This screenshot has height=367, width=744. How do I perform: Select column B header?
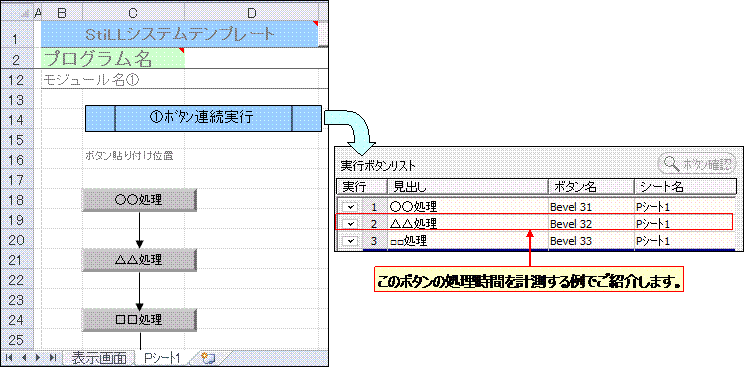tap(62, 14)
